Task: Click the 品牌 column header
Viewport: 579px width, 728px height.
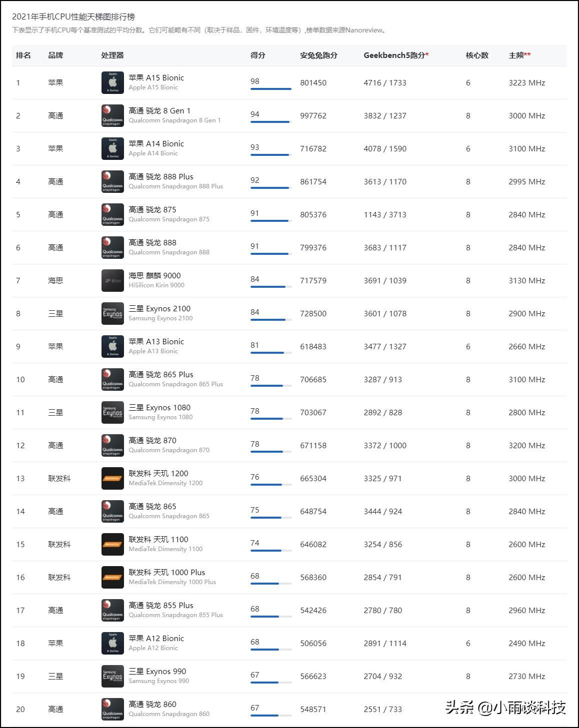Action: click(x=55, y=55)
